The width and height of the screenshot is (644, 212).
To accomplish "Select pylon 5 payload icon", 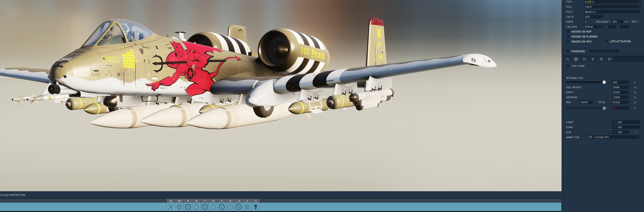I will (x=222, y=207).
